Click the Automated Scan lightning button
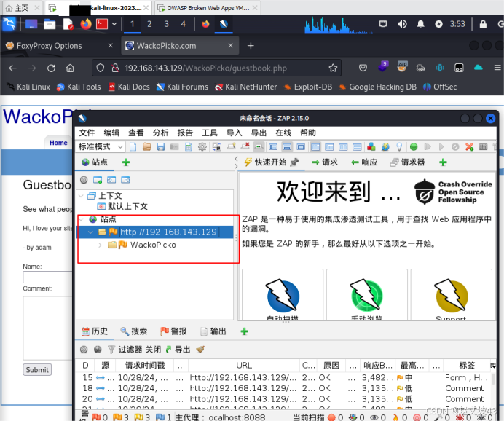The width and height of the screenshot is (504, 421). pos(283,296)
